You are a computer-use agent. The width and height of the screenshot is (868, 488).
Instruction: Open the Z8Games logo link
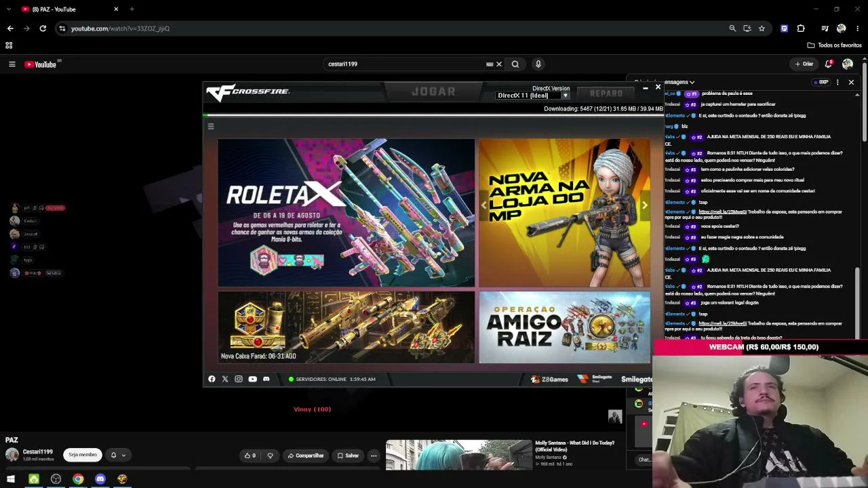[549, 380]
